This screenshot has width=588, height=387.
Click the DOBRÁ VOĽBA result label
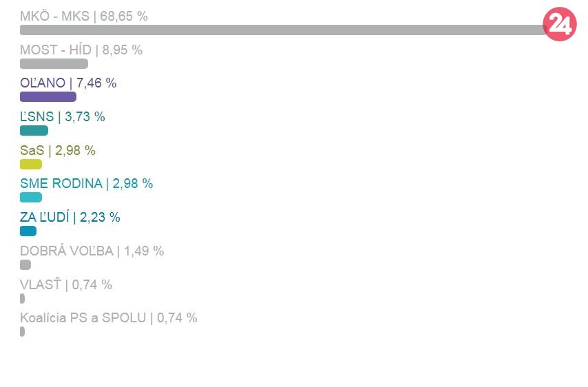(92, 251)
